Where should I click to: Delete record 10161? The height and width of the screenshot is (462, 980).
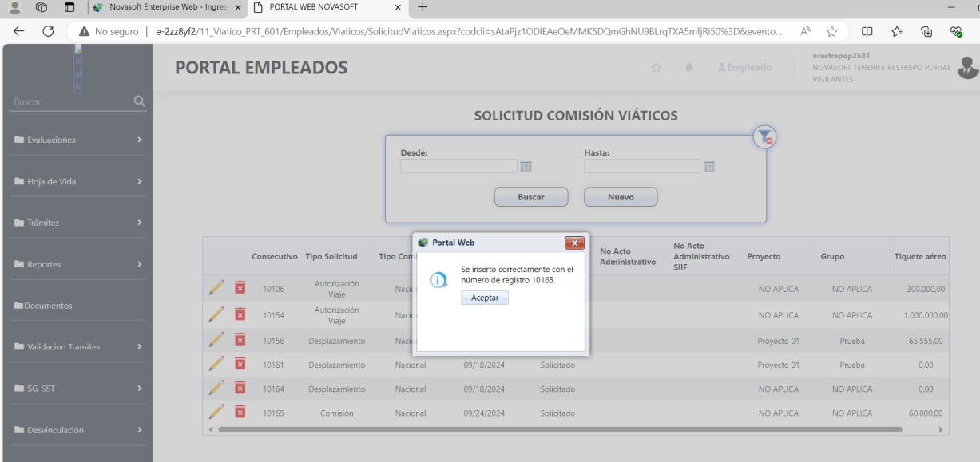click(240, 364)
